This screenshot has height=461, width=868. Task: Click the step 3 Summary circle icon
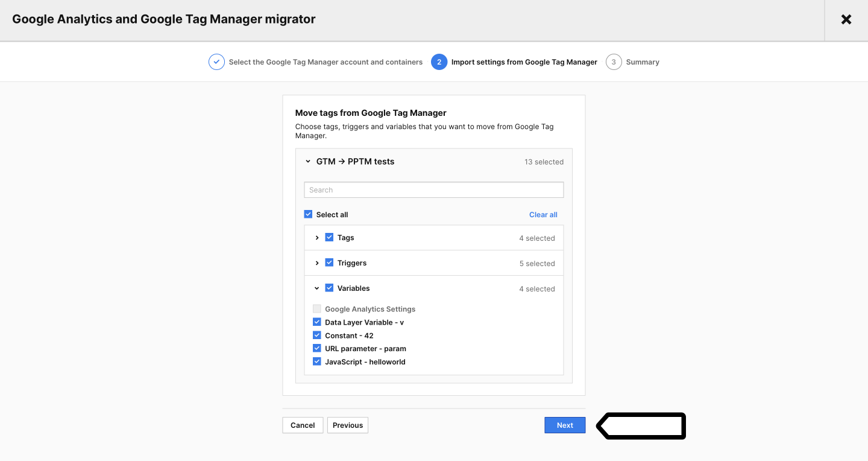tap(614, 62)
